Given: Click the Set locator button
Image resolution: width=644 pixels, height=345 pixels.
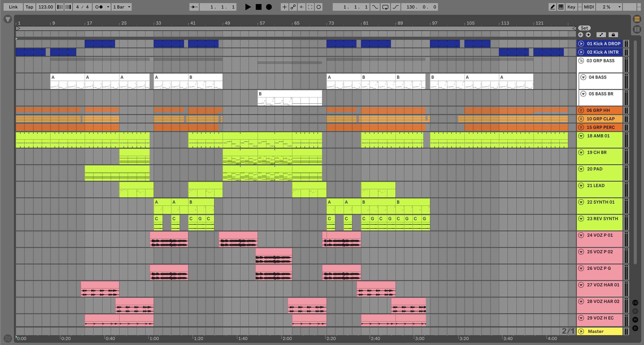Looking at the screenshot, I should (x=584, y=28).
